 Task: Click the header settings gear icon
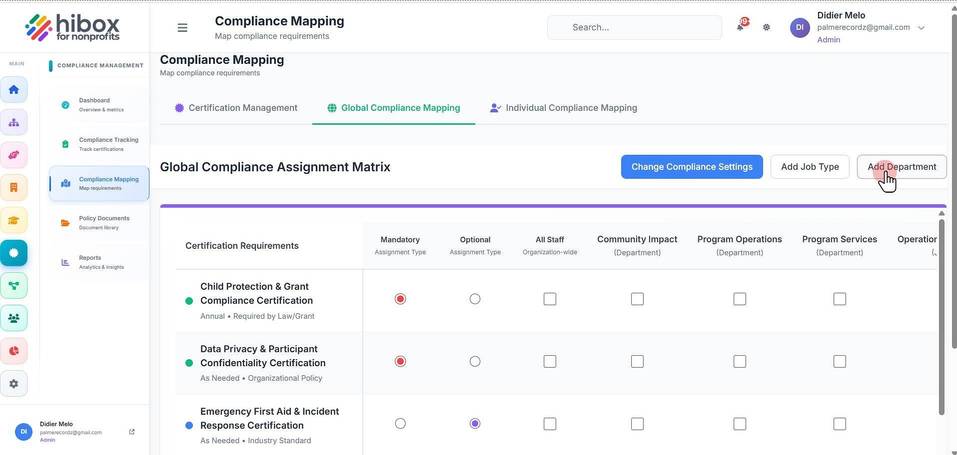tap(767, 27)
